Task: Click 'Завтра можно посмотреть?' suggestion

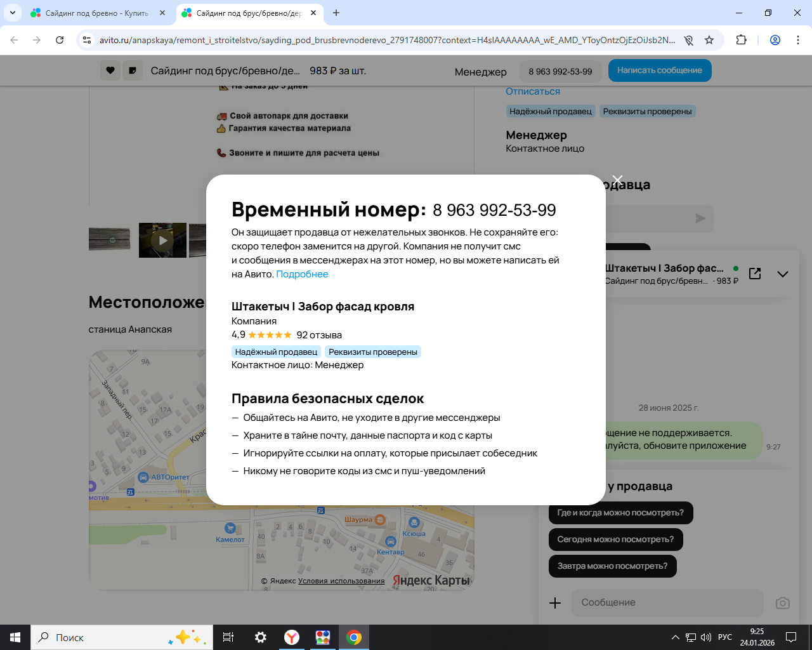Action: 612,566
